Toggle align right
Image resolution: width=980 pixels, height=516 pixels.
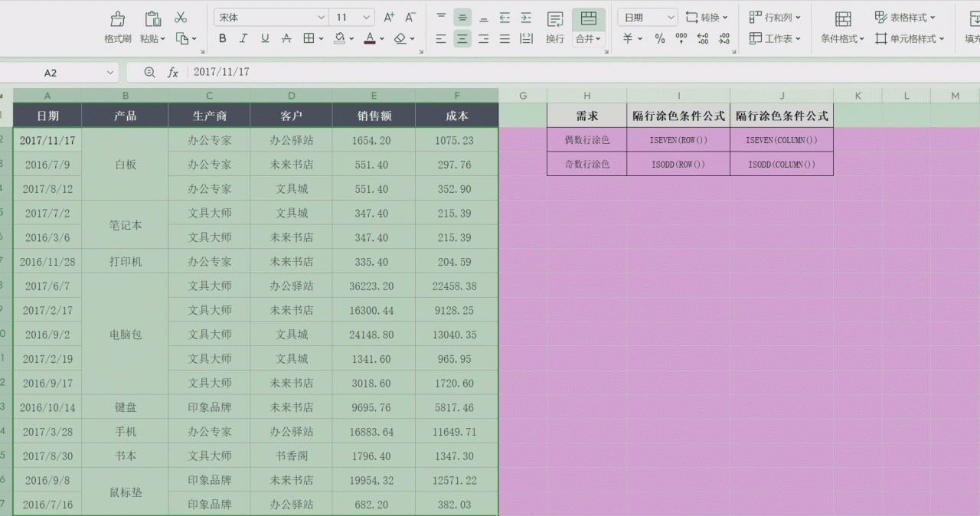coord(483,38)
